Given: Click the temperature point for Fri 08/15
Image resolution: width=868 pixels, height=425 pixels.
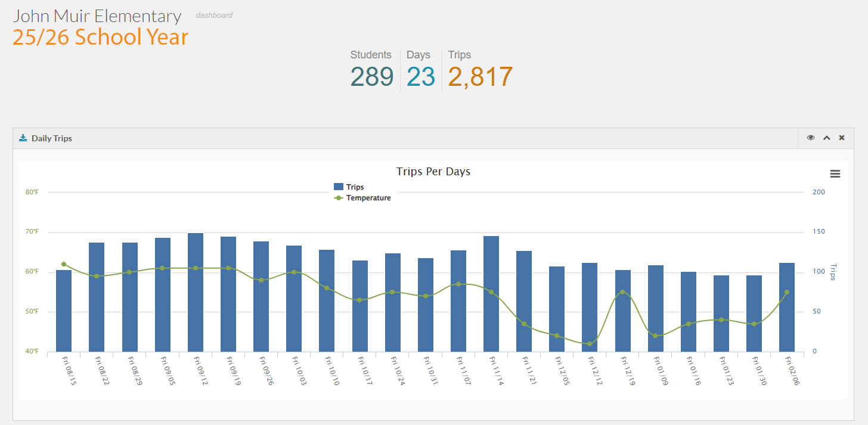Looking at the screenshot, I should [x=64, y=264].
